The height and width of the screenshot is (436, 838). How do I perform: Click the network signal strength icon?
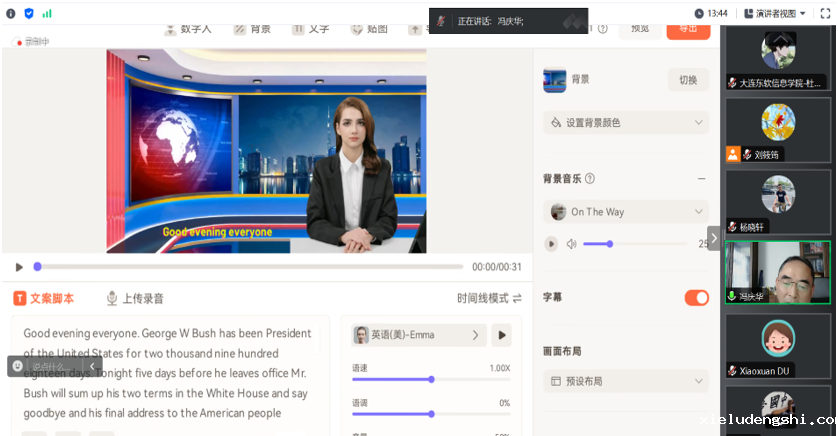click(46, 13)
